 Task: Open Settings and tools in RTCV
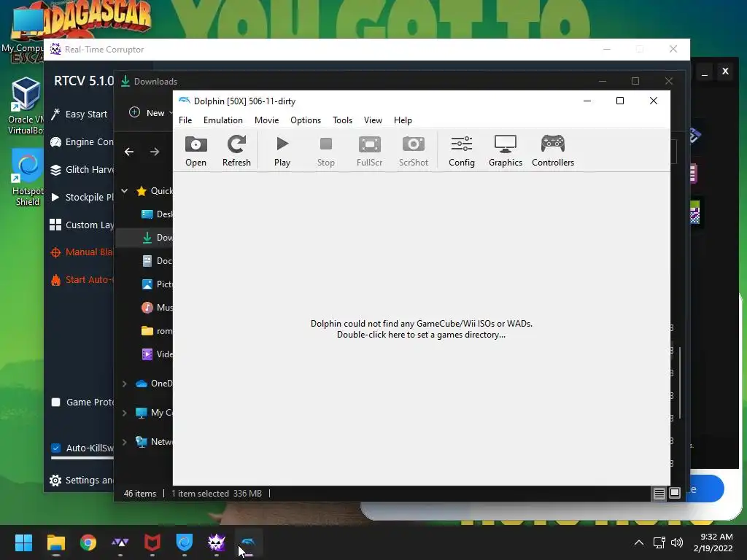pyautogui.click(x=81, y=481)
